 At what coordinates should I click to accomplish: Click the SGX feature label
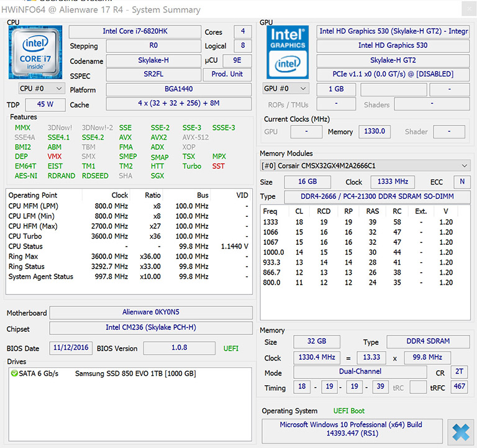tap(157, 176)
